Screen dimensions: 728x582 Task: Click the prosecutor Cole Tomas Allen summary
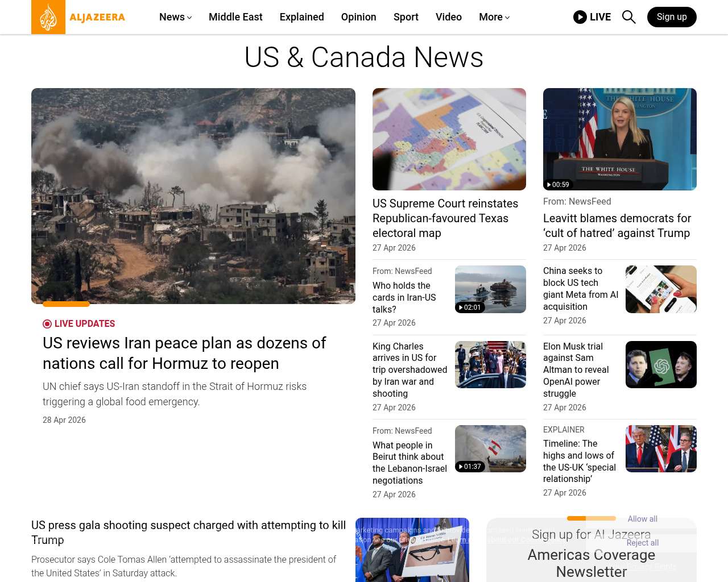(x=184, y=566)
